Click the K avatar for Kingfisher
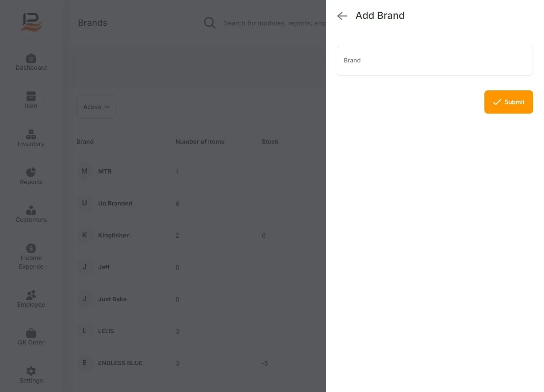This screenshot has height=392, width=544. pyautogui.click(x=84, y=235)
